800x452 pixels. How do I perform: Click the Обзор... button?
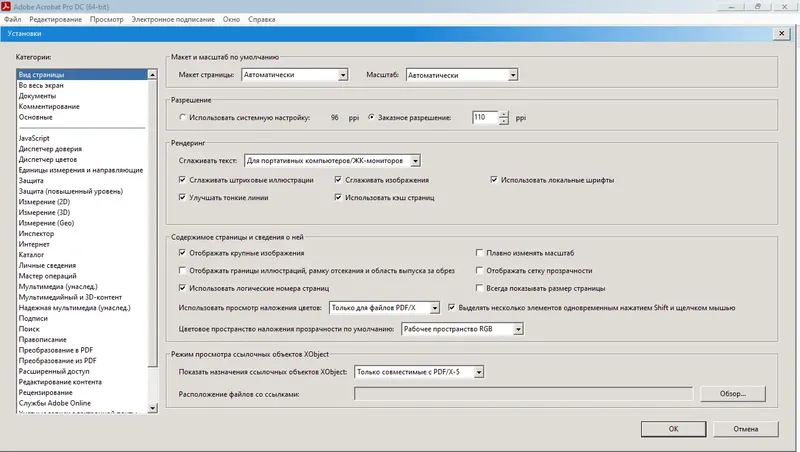coord(733,393)
